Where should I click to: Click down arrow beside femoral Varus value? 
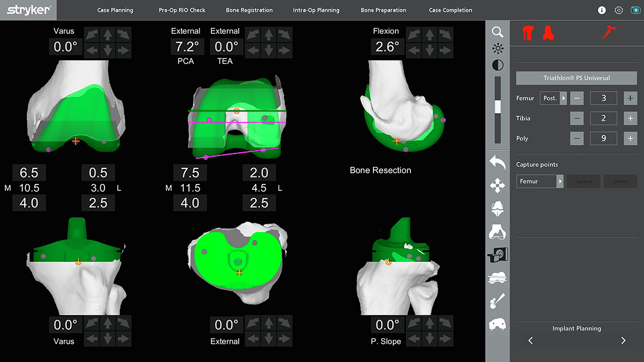click(108, 51)
